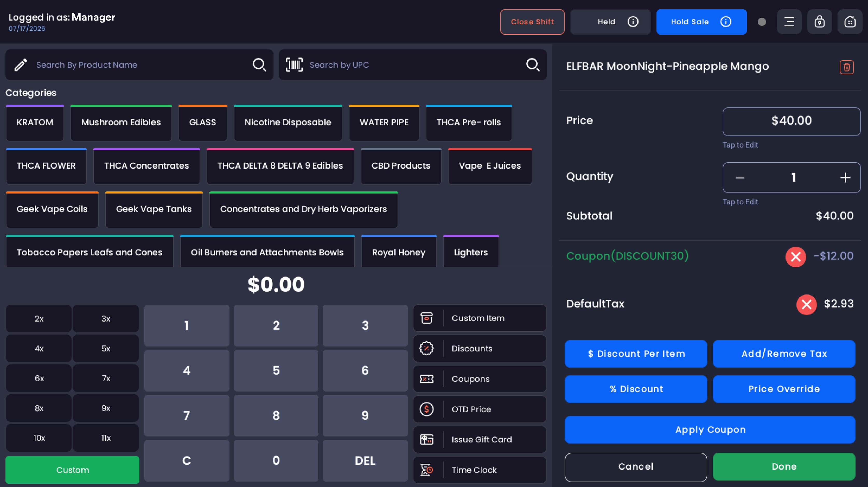Screen dimensions: 868x487
Task: Click the 2x quantity multiplier
Action: (39, 319)
